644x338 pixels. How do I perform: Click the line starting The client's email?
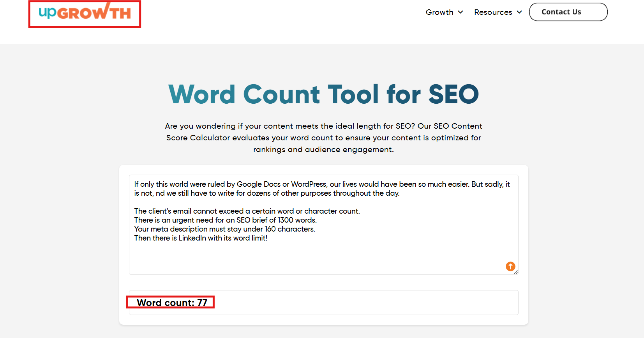247,211
